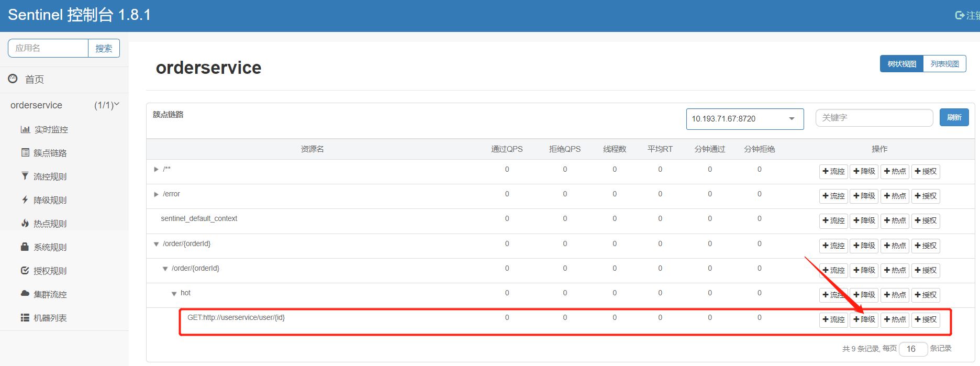980x366 pixels.
Task: Add 授权 rule for /** row
Action: coord(926,171)
